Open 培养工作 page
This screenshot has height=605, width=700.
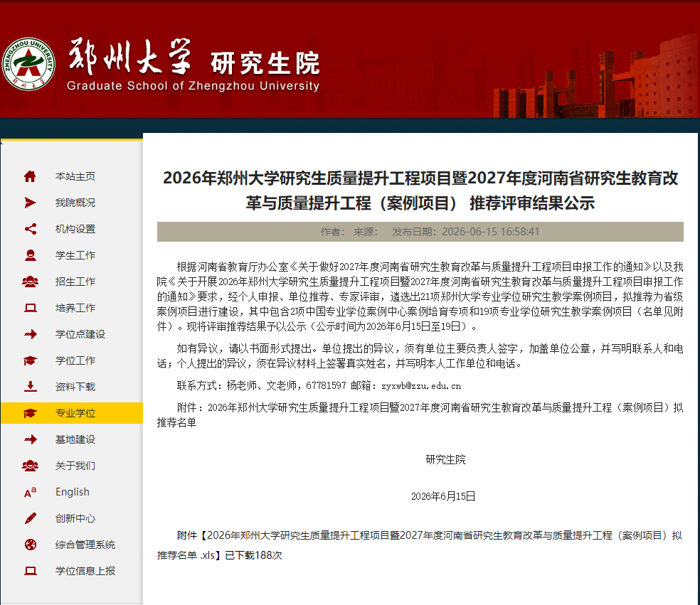75,308
